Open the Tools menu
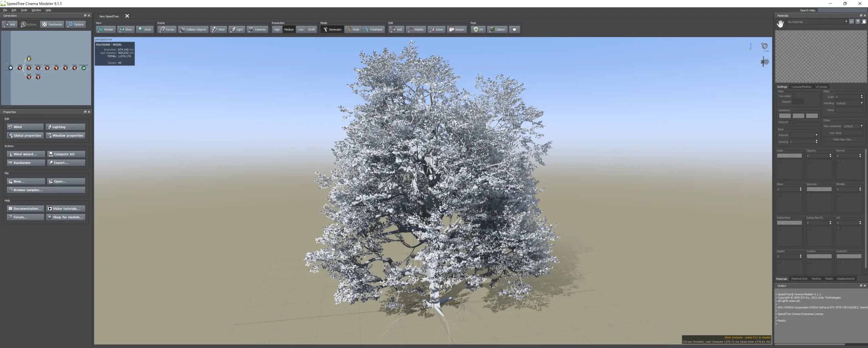Screen dimensions: 868x348 pyautogui.click(x=24, y=10)
